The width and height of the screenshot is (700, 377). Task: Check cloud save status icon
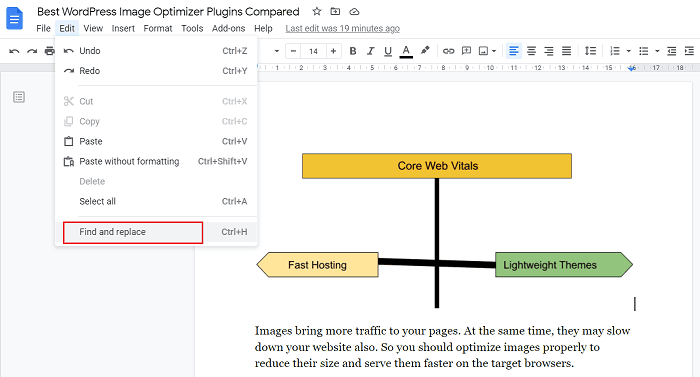tap(354, 12)
